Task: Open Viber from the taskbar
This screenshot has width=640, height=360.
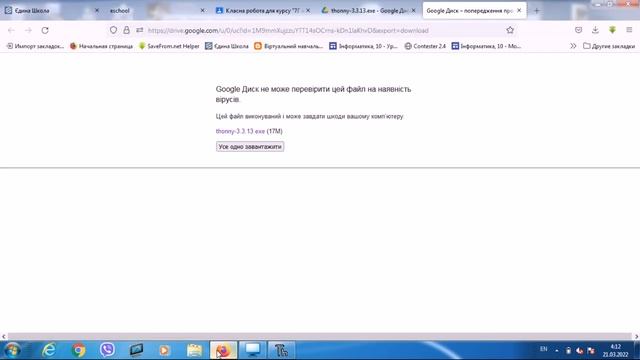Action: [107, 350]
